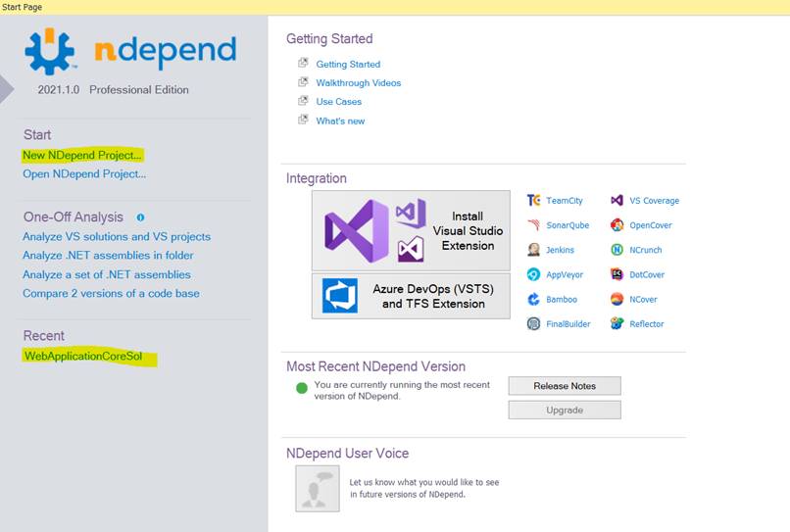This screenshot has height=532, width=790.
Task: Start a New NDepend Project
Action: 82,155
